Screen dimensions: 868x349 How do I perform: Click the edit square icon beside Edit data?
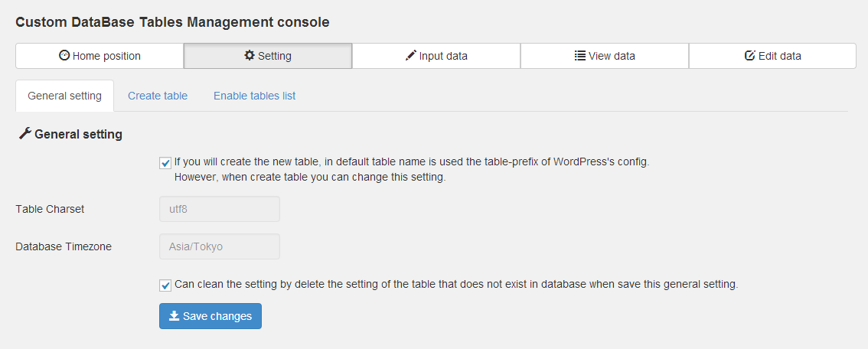750,56
